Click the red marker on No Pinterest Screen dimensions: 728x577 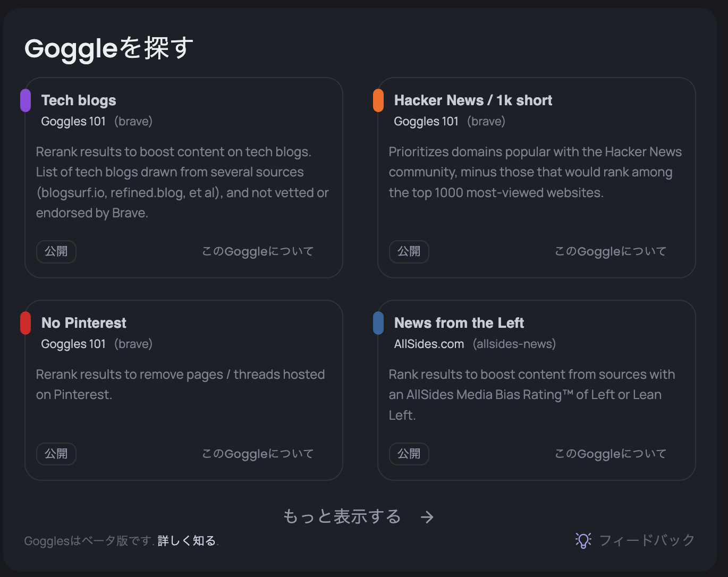[26, 323]
